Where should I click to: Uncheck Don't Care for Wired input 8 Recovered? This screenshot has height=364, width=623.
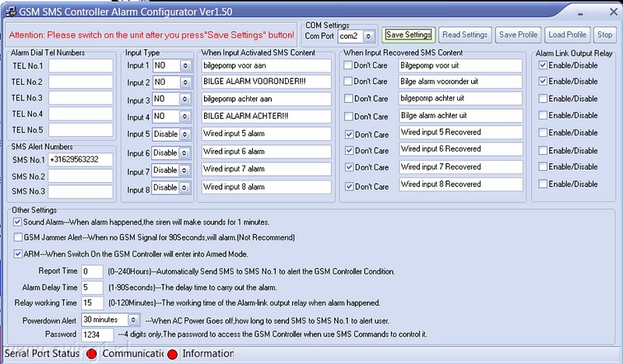click(x=349, y=187)
